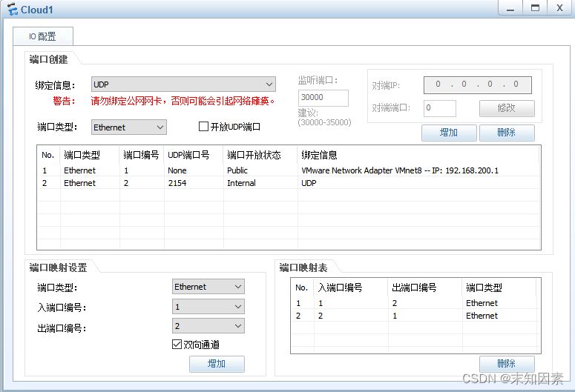This screenshot has width=575, height=392.
Task: Open the 出端口编号 dropdown
Action: click(208, 326)
